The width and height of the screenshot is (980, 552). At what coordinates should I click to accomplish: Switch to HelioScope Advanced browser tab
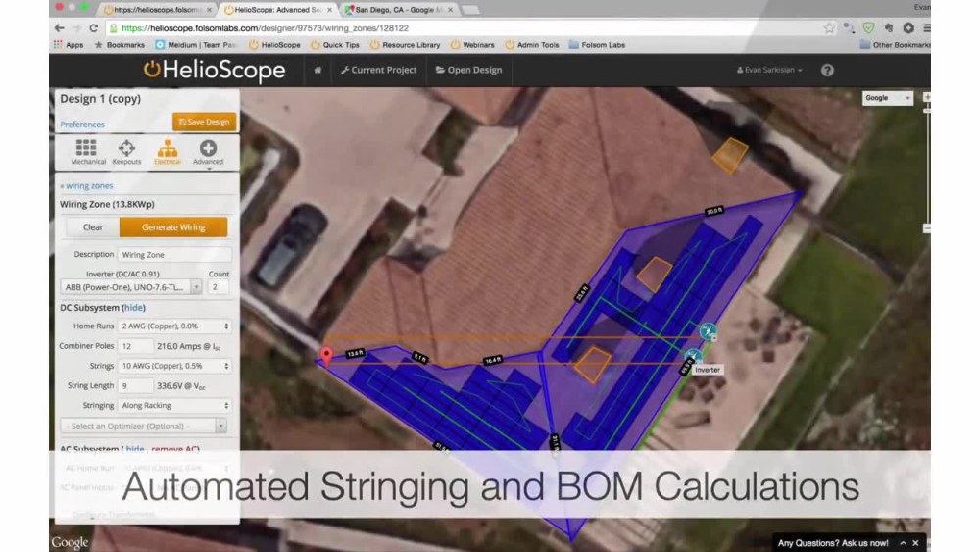point(278,10)
